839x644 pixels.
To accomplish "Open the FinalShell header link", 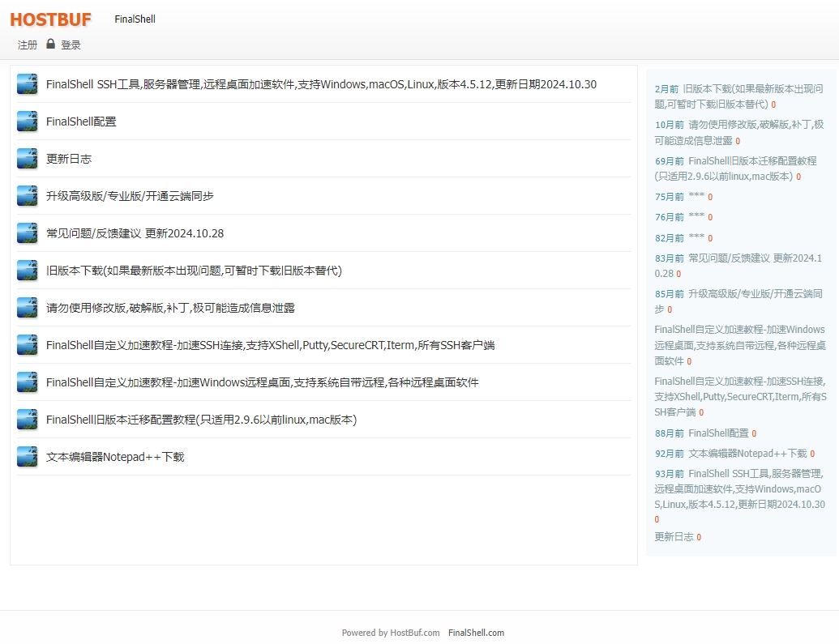I will coord(135,19).
